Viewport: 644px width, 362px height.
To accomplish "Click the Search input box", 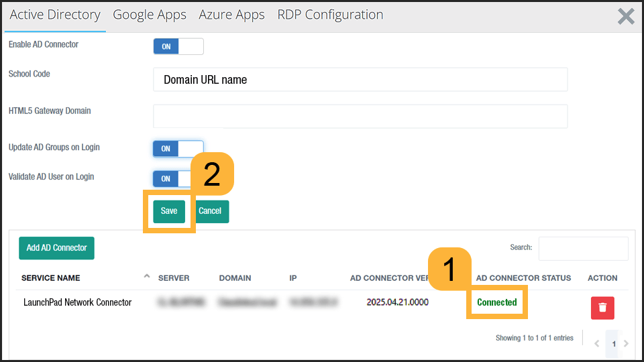I will [583, 248].
